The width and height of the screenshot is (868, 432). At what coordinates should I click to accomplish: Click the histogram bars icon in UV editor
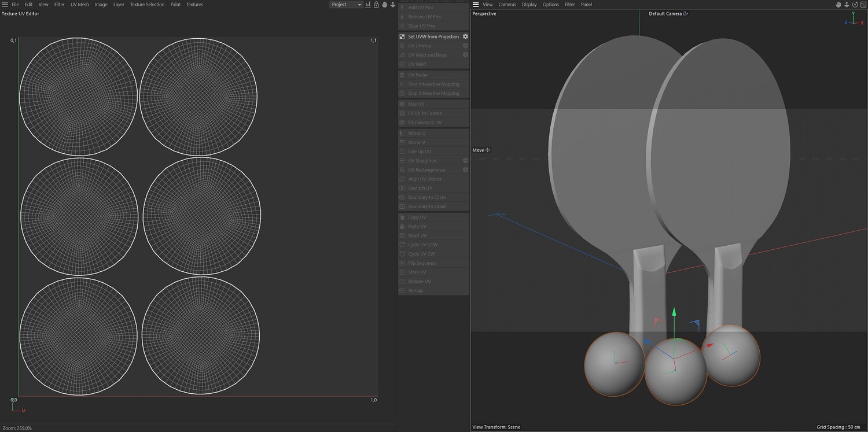click(368, 5)
